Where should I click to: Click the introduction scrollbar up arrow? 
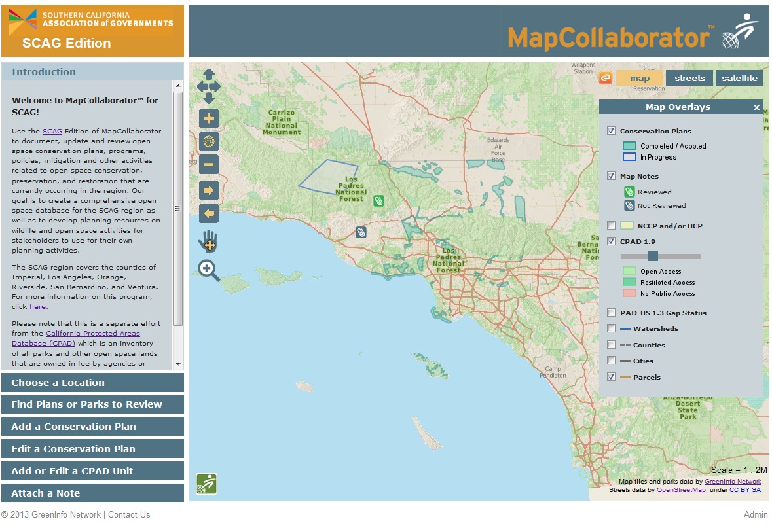pos(177,86)
